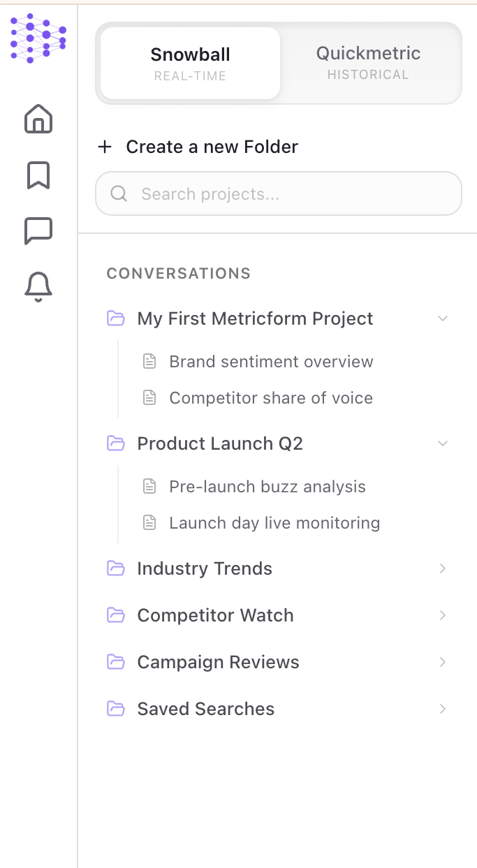Click the folder icon next to Industry Trends

tap(115, 568)
